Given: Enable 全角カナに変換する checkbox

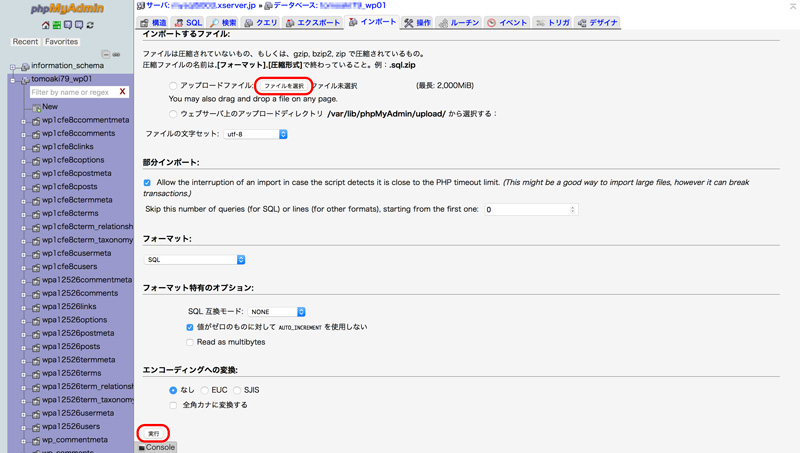Looking at the screenshot, I should pyautogui.click(x=173, y=405).
